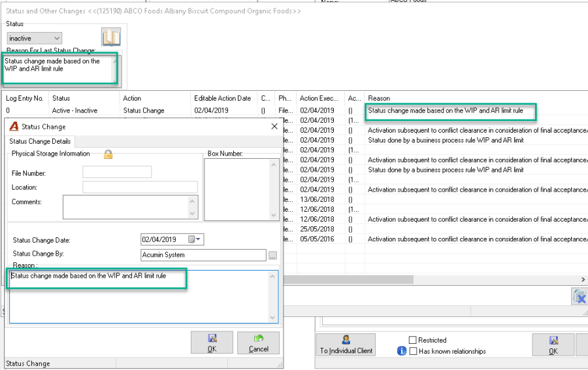Select the 05/05/2016 action date cell
Screen dimensions: 588x370
click(317, 239)
